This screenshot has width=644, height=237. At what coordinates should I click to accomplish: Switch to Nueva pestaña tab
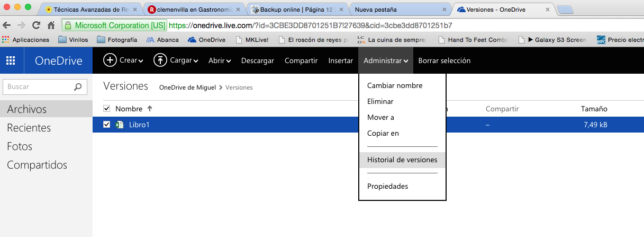400,9
